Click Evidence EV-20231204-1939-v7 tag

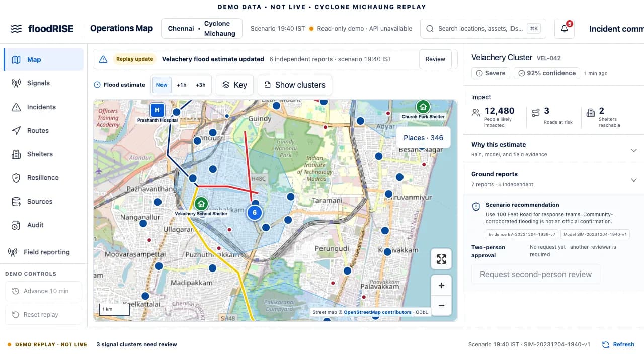click(522, 234)
